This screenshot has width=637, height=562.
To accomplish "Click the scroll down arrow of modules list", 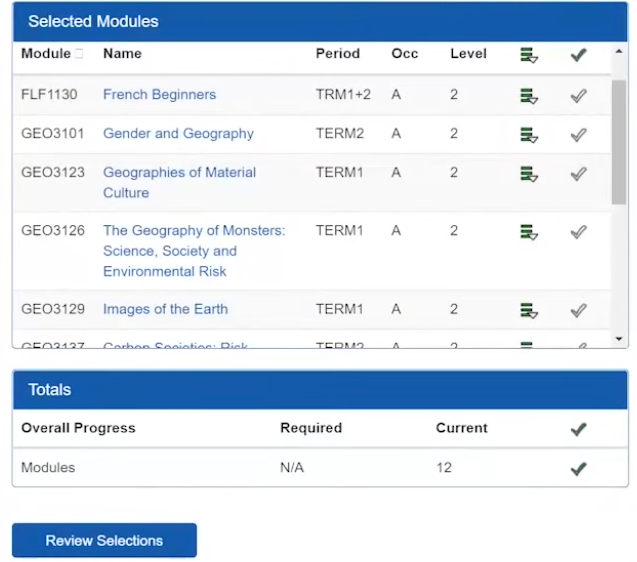I will pyautogui.click(x=619, y=339).
